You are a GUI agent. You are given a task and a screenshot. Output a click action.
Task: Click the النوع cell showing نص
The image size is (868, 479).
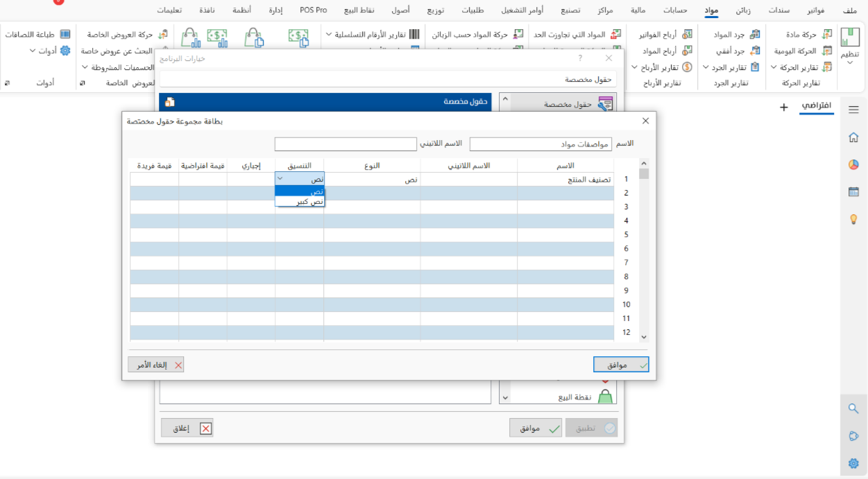click(x=372, y=180)
